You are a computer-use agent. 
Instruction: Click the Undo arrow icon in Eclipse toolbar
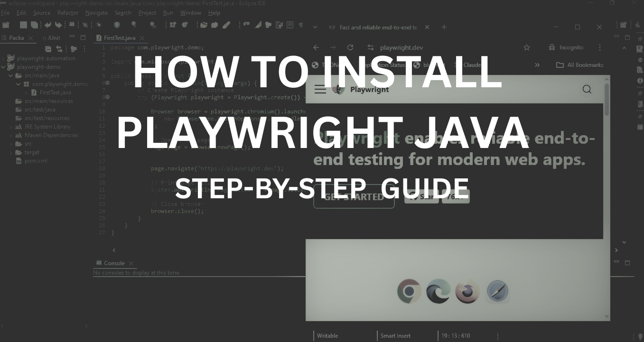coord(47,25)
